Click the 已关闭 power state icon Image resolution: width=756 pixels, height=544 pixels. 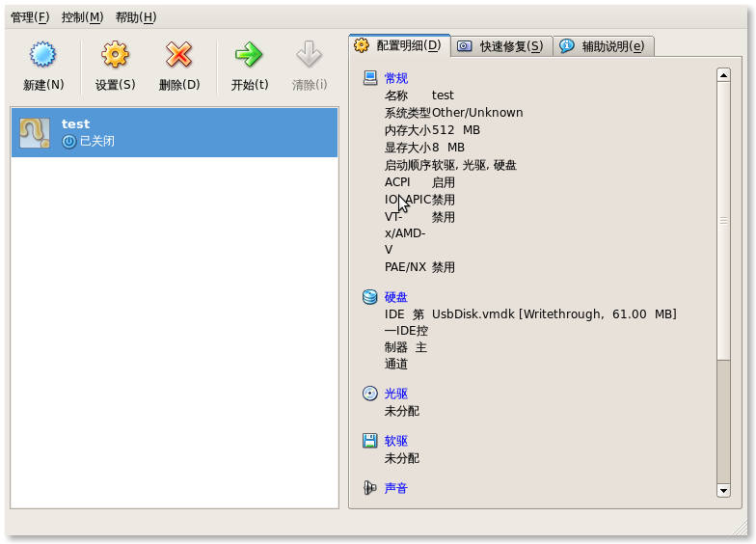pyautogui.click(x=69, y=141)
